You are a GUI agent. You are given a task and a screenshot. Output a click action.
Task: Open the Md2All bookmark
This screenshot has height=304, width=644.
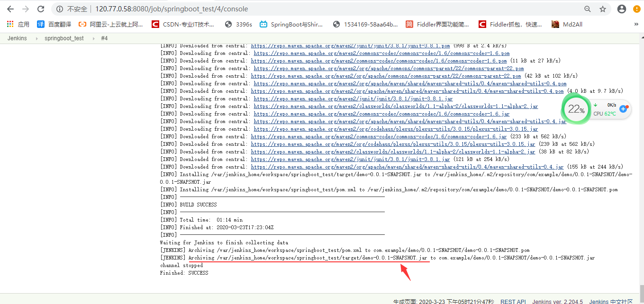tap(567, 24)
